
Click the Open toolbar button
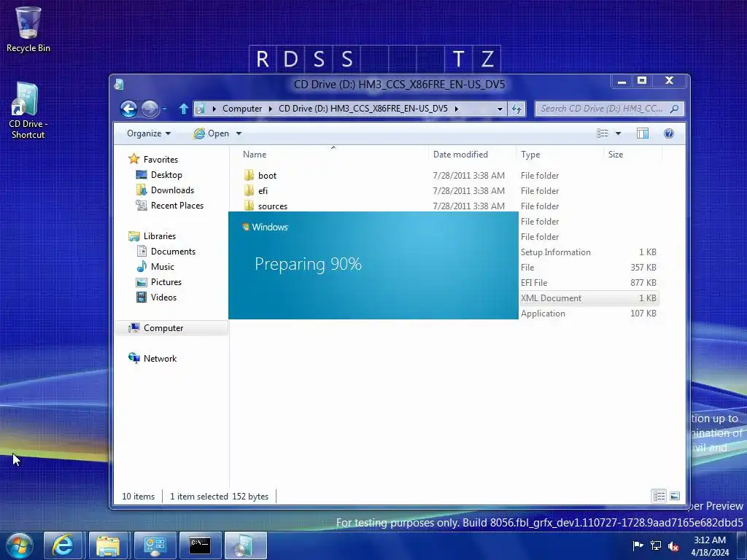coord(212,133)
